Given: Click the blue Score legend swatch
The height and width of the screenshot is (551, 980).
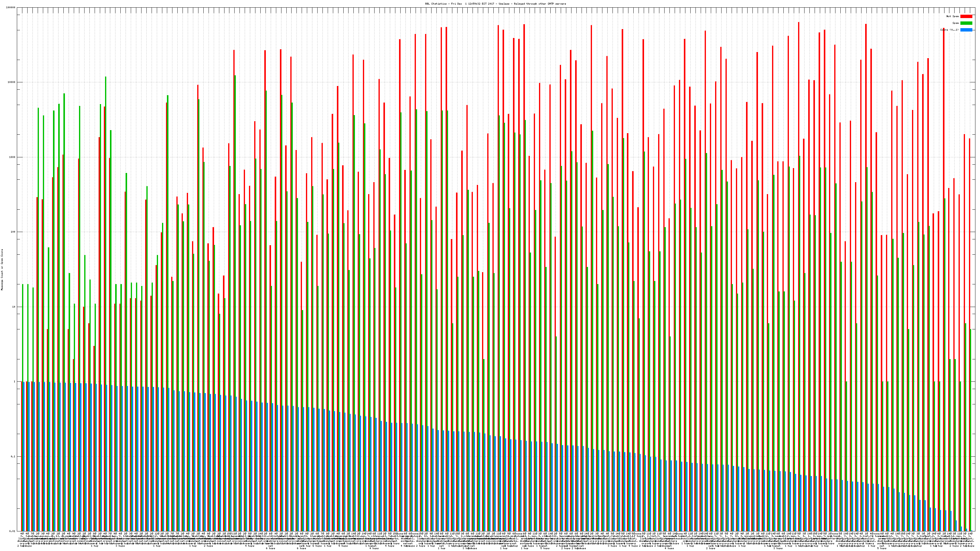Looking at the screenshot, I should [966, 30].
